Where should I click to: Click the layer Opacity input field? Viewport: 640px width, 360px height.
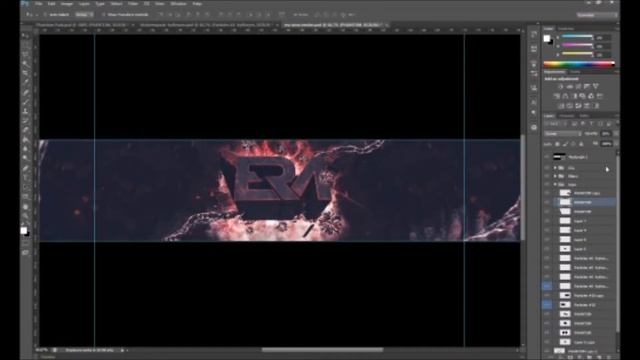[606, 133]
